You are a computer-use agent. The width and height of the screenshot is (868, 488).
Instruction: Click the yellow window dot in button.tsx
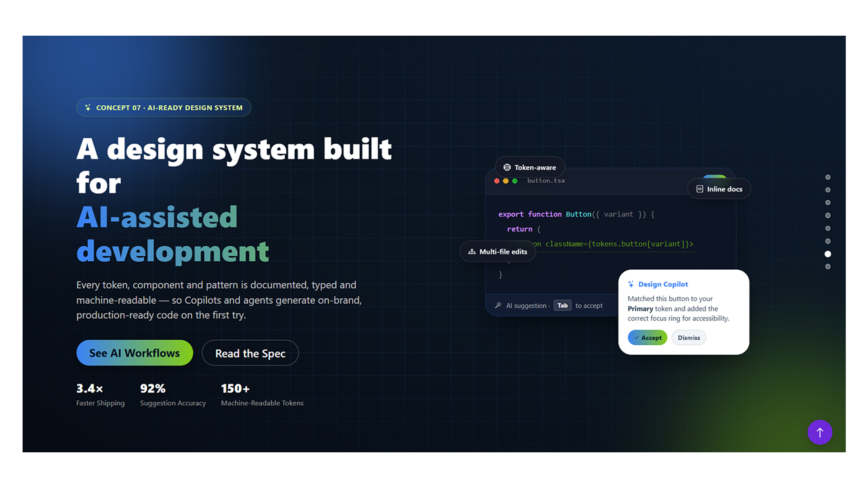click(x=506, y=181)
